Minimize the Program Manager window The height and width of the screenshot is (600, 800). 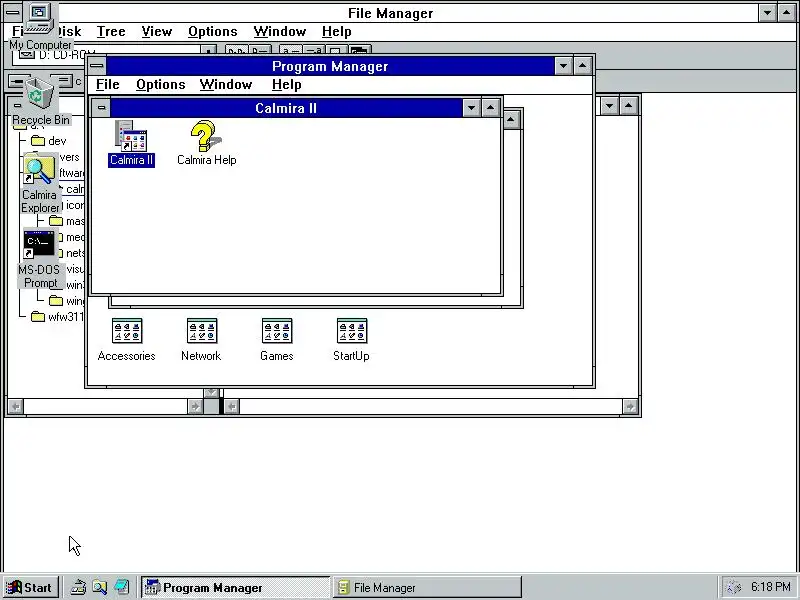(563, 66)
